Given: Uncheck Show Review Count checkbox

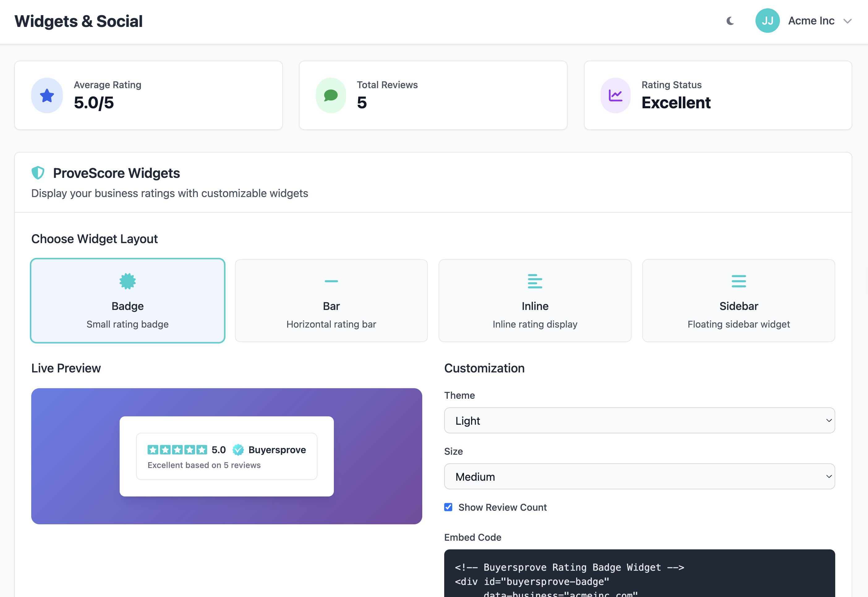Looking at the screenshot, I should [448, 507].
